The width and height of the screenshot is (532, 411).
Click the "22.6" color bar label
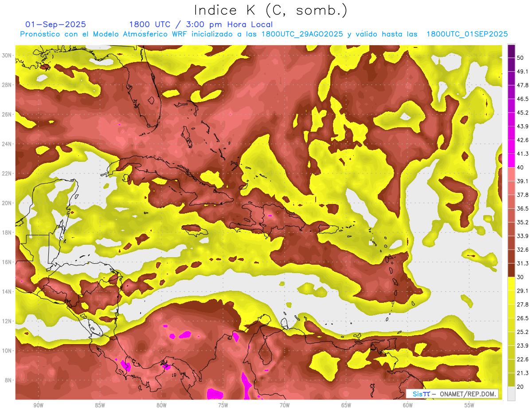[522, 359]
